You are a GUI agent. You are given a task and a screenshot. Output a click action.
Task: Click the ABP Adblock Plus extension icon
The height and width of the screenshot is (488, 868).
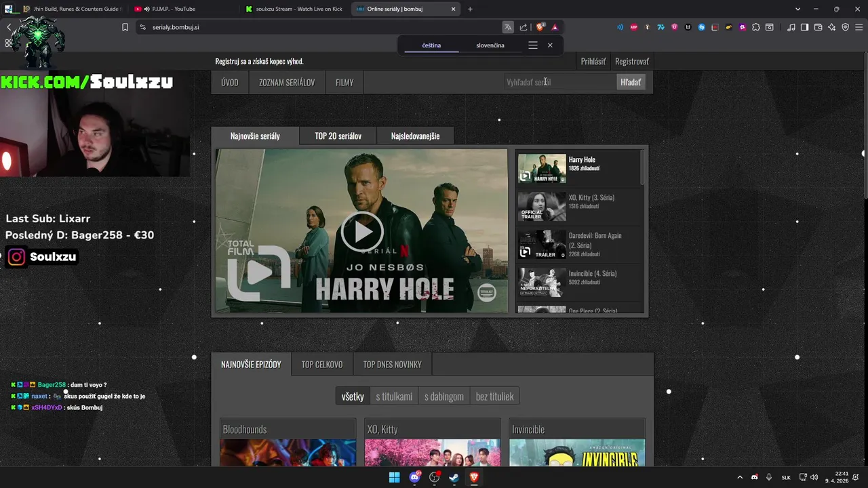(x=634, y=27)
